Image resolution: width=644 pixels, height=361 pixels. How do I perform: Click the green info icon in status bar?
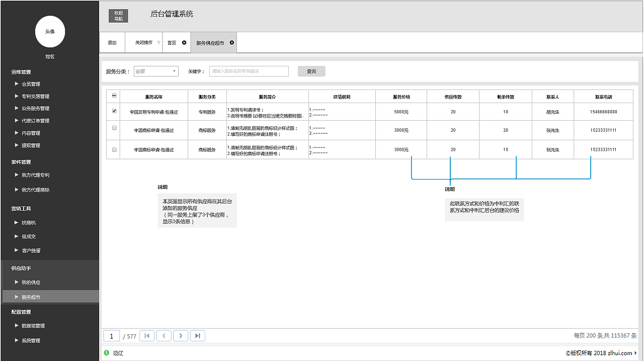pos(106,353)
